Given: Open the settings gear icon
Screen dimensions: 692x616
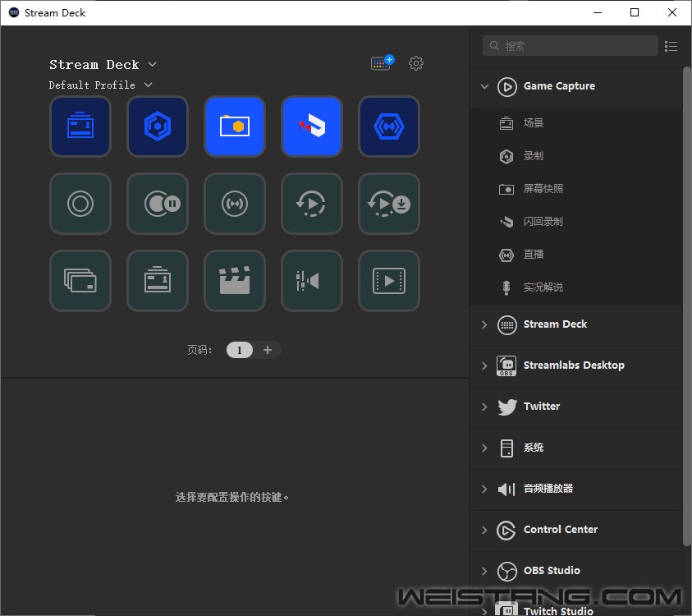Looking at the screenshot, I should click(415, 63).
